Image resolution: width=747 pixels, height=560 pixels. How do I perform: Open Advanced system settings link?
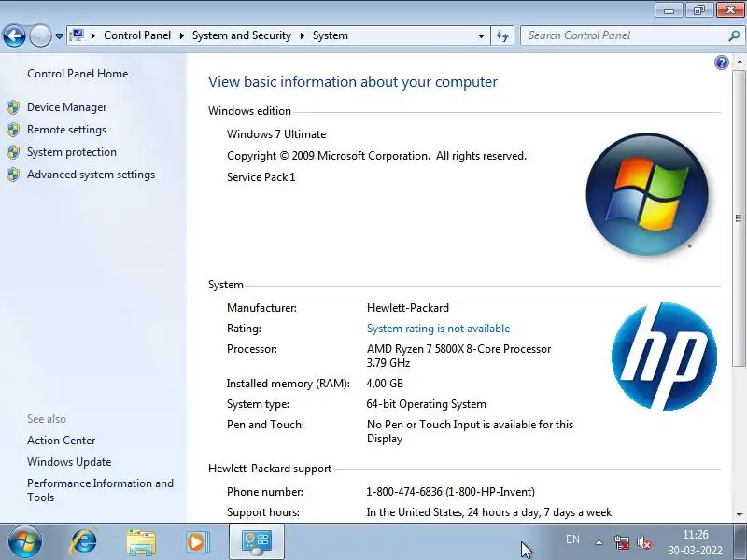pos(91,175)
